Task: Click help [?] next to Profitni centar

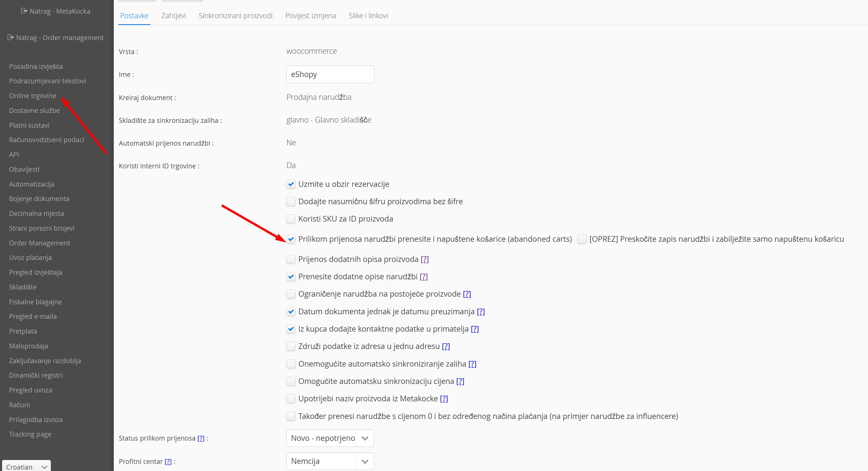Action: [168, 462]
